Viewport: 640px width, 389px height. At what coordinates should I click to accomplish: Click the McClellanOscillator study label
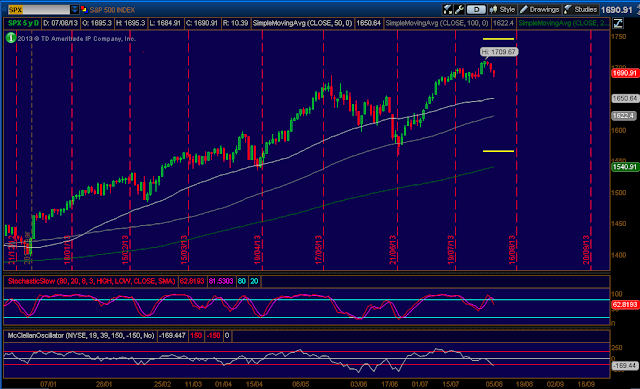tap(81, 336)
